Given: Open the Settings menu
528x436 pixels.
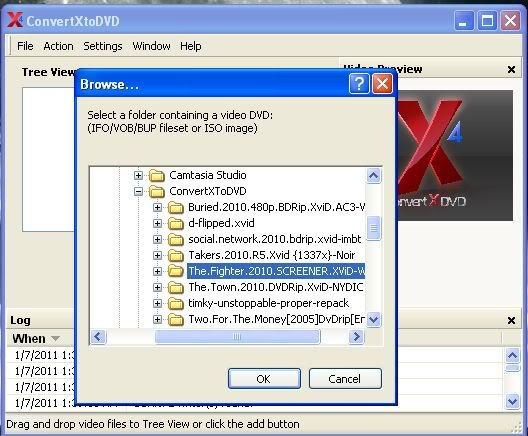Looking at the screenshot, I should coord(103,46).
